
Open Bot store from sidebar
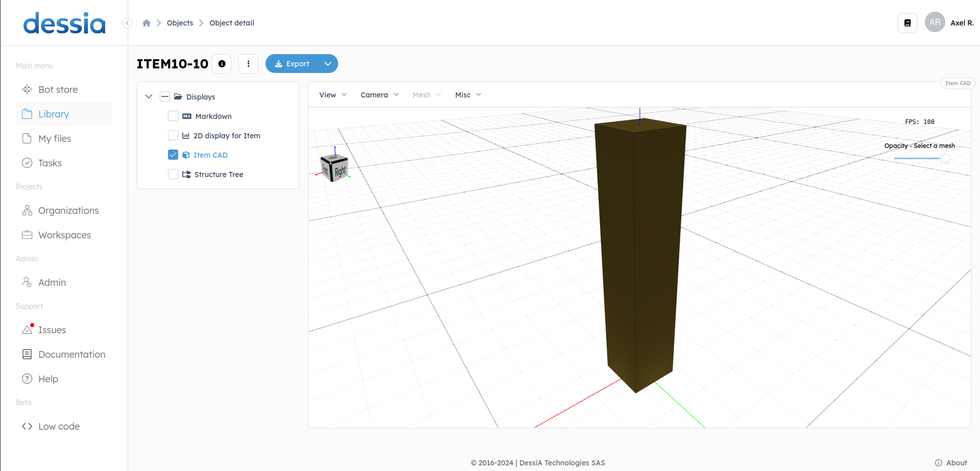coord(58,90)
